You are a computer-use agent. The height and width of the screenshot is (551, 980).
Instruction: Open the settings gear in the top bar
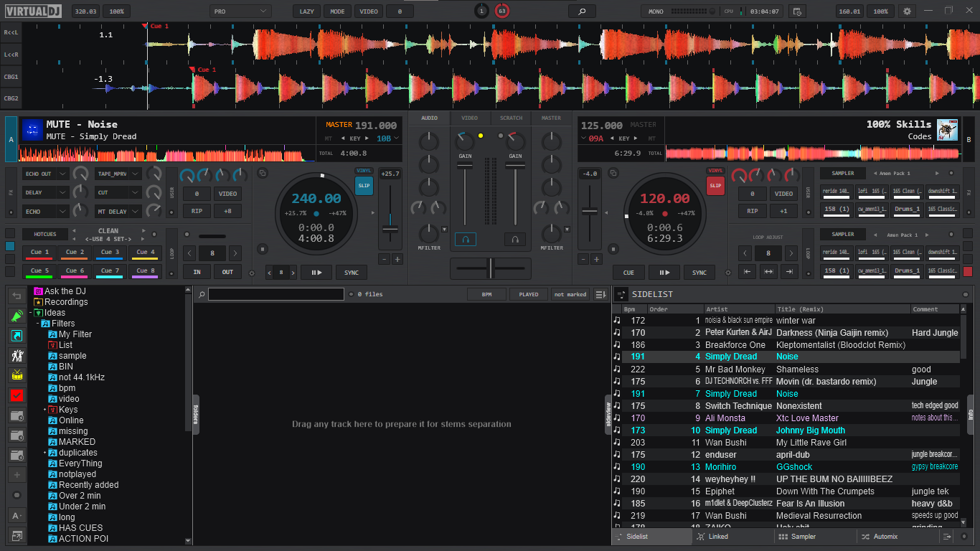907,11
